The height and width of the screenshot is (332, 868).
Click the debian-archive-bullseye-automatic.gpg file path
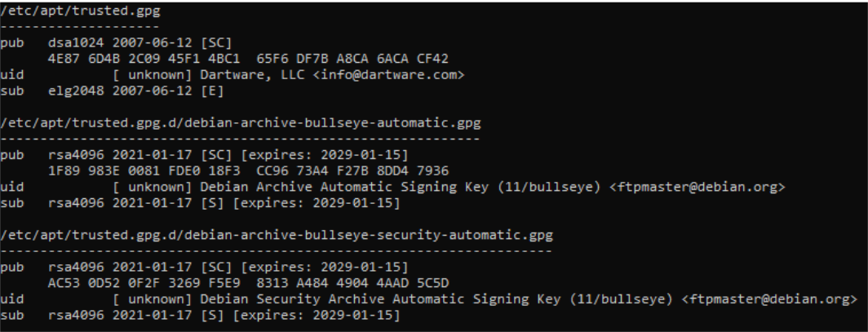click(240, 123)
